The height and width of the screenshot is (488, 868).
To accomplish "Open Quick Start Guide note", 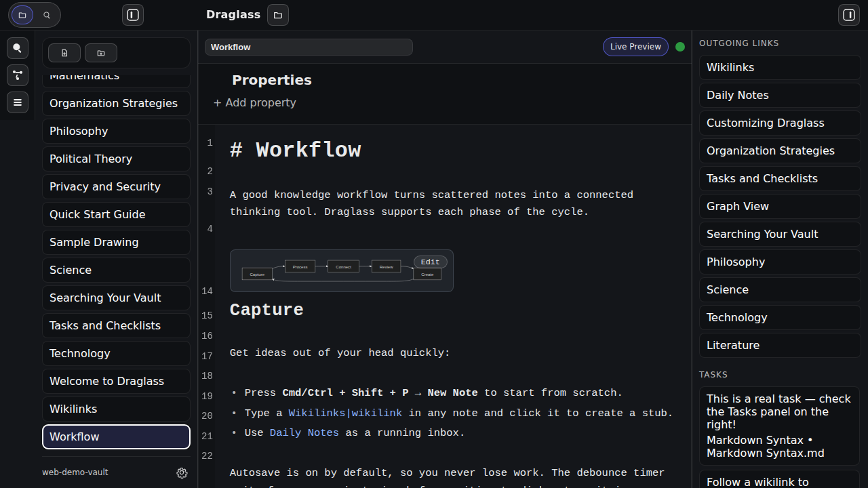I will 116,214.
